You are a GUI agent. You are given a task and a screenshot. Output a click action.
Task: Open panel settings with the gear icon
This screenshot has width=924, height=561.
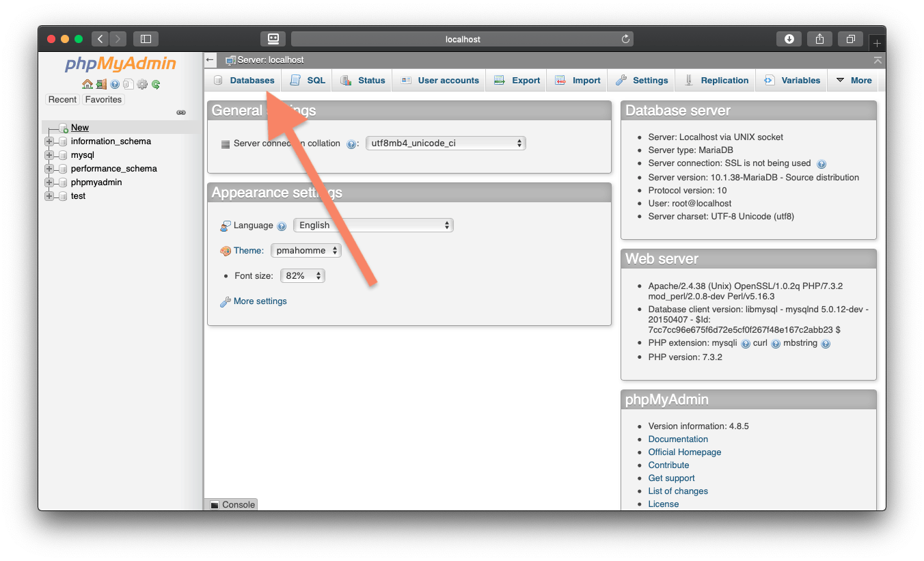142,84
